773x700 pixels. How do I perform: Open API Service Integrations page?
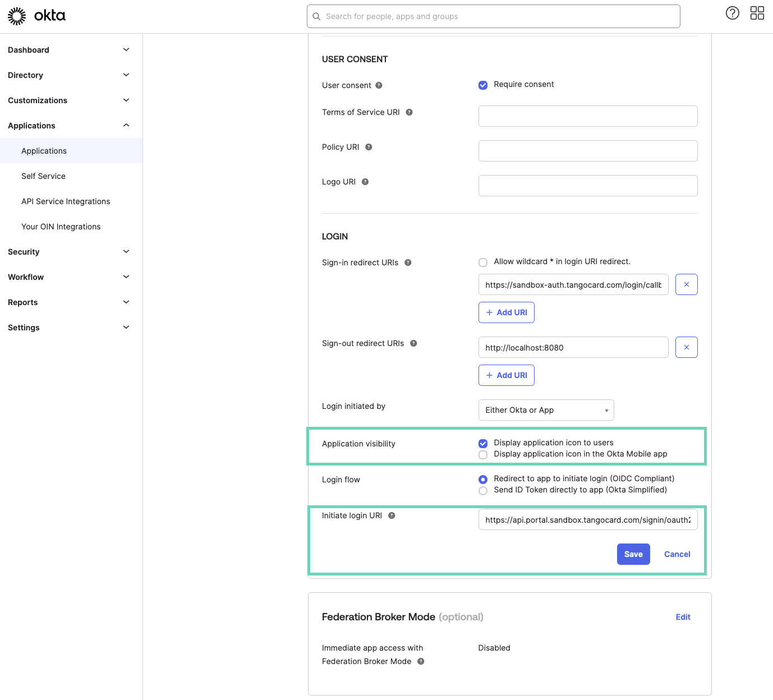coord(71,201)
